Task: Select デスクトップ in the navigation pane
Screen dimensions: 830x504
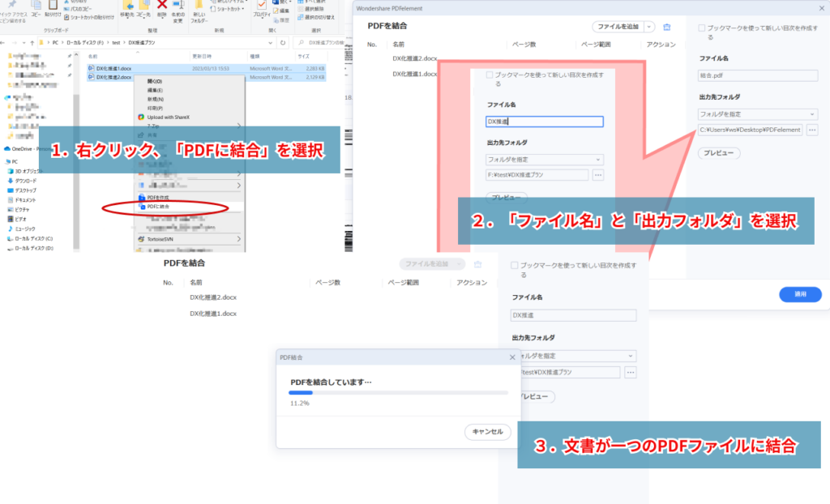Action: coord(22,190)
